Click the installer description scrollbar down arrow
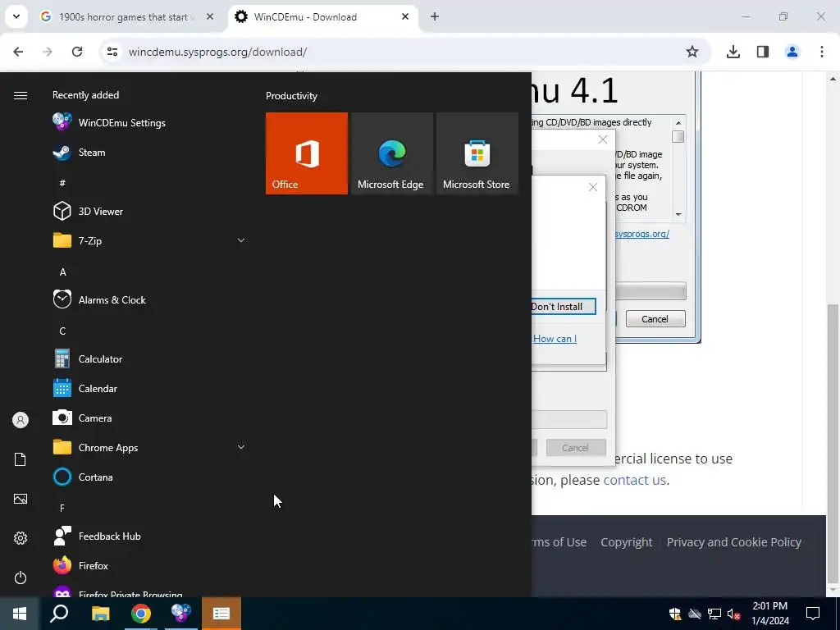Image resolution: width=840 pixels, height=630 pixels. (678, 214)
